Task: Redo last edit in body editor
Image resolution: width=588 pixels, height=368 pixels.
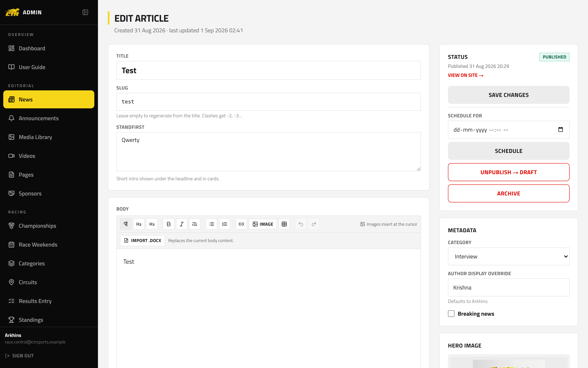Action: (314, 224)
